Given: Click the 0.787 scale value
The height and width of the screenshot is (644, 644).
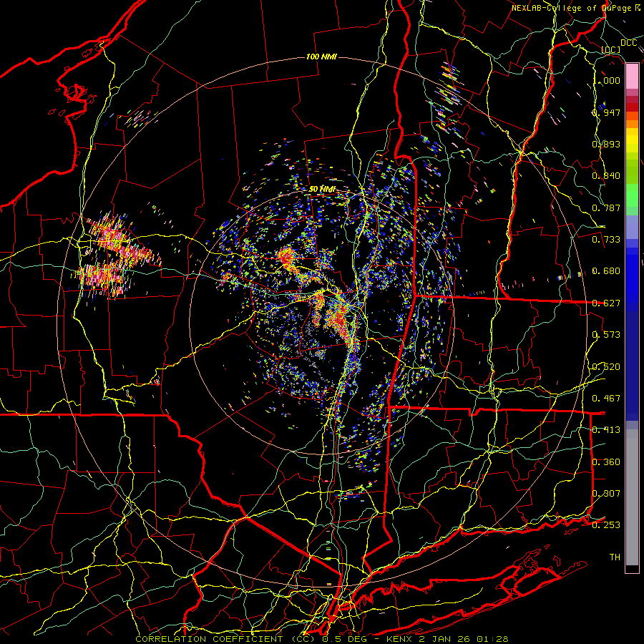Looking at the screenshot, I should point(606,208).
